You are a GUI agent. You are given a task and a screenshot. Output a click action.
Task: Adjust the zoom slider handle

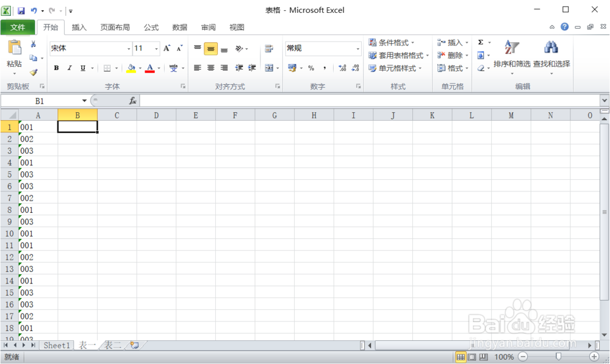(558, 357)
